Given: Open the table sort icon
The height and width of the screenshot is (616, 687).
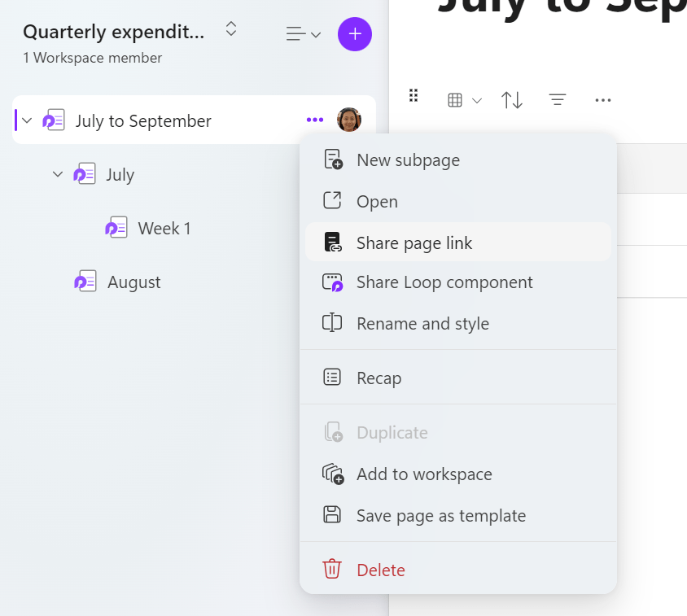Looking at the screenshot, I should tap(512, 99).
